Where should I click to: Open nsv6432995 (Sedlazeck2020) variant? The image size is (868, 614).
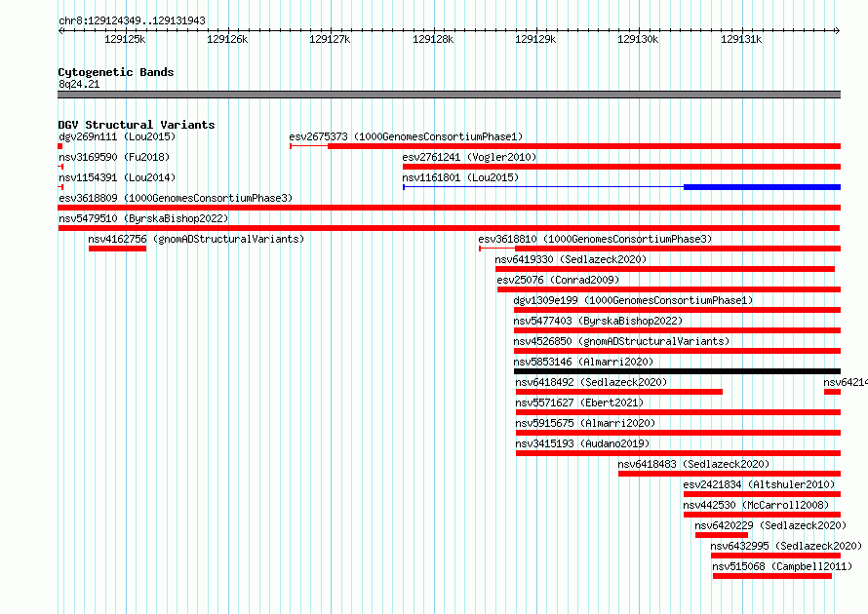(786, 546)
